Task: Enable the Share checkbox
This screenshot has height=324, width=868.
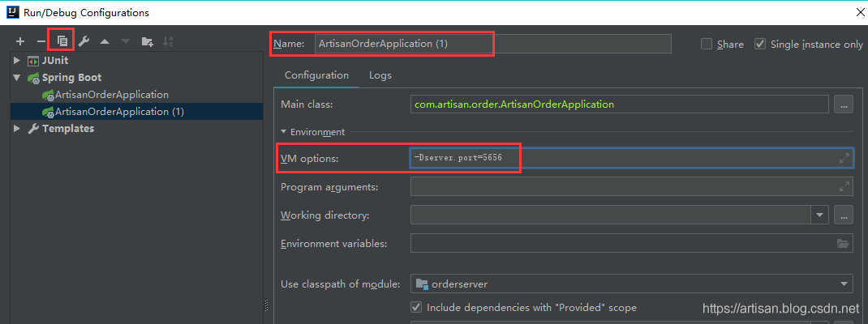Action: pyautogui.click(x=707, y=45)
